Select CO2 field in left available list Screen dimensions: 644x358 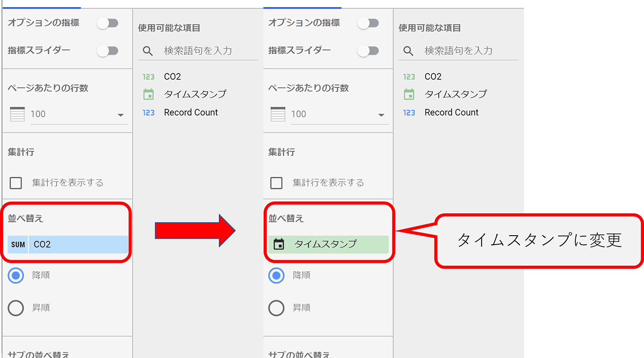pyautogui.click(x=173, y=77)
